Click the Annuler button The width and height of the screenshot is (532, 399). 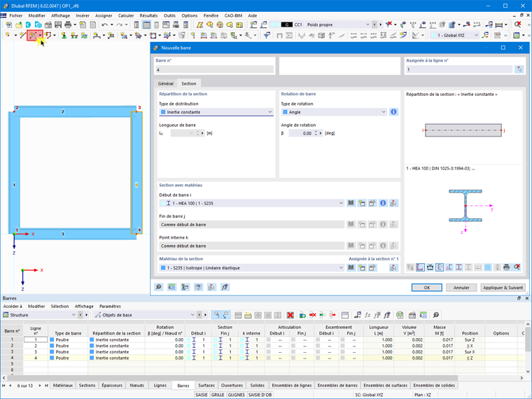461,288
